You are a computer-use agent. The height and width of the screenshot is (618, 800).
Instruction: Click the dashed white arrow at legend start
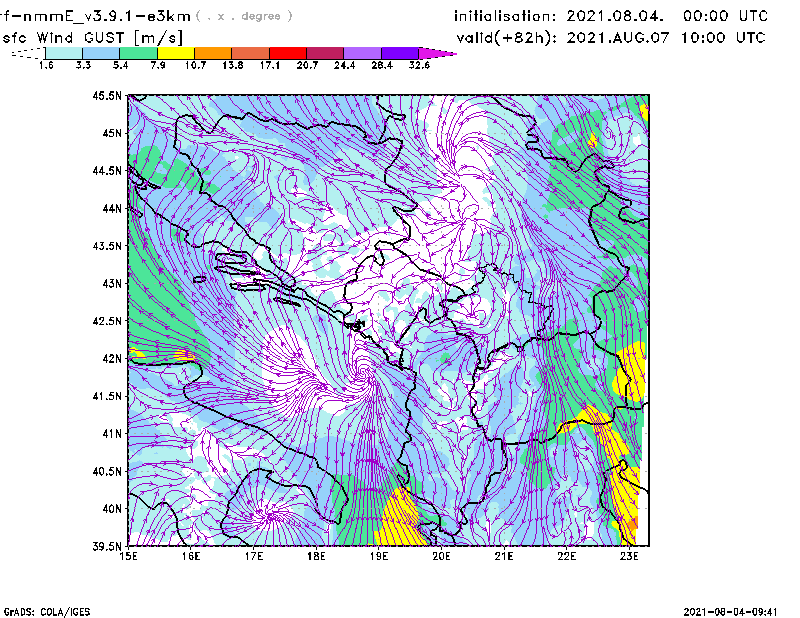[28, 53]
